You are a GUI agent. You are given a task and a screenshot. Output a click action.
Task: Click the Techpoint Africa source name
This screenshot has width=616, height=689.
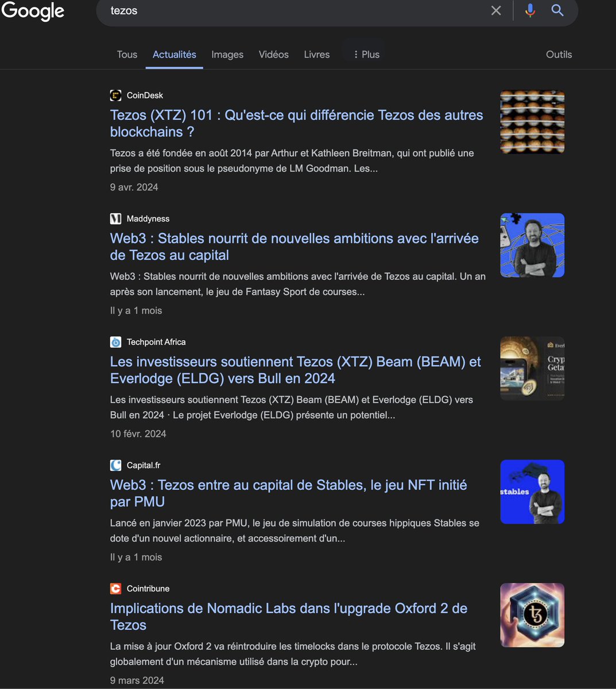point(156,342)
